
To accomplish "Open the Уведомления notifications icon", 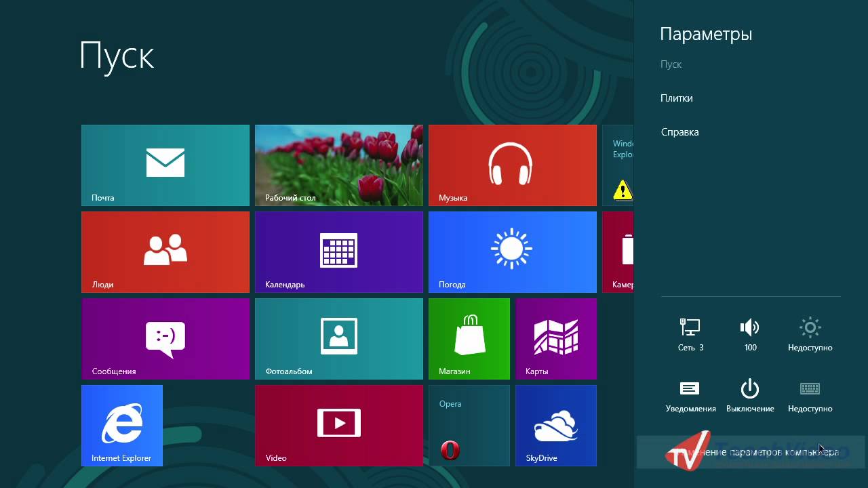I will tap(690, 395).
